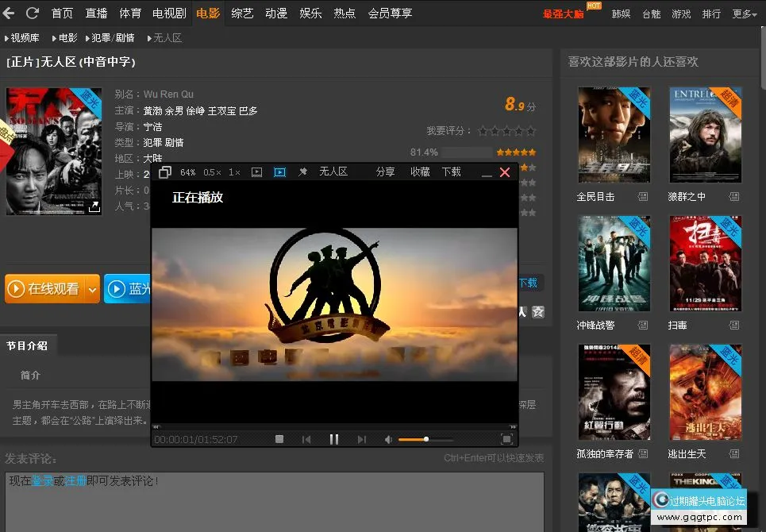Refresh the page with reload icon
The height and width of the screenshot is (532, 766).
point(33,13)
